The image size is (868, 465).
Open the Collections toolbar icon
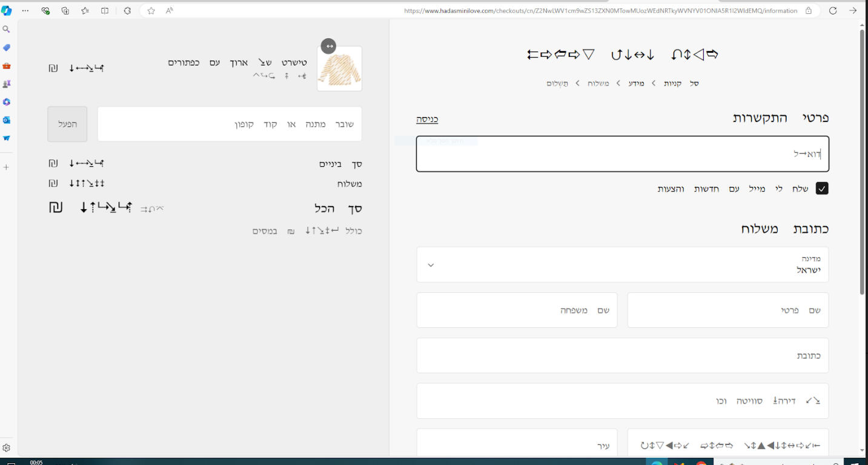(x=65, y=11)
